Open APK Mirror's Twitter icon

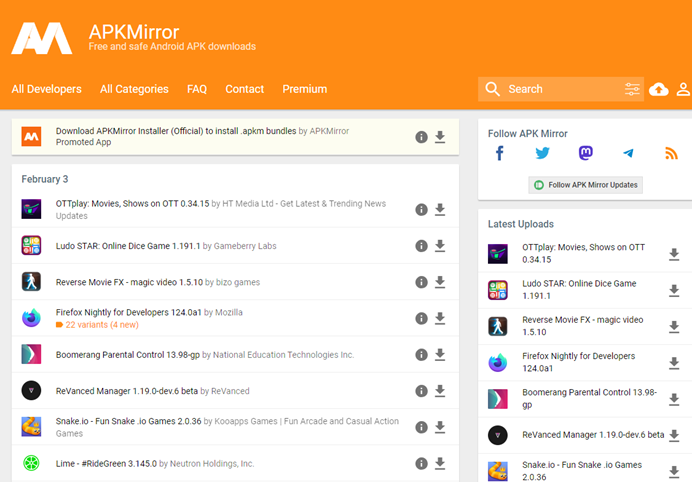click(x=542, y=153)
